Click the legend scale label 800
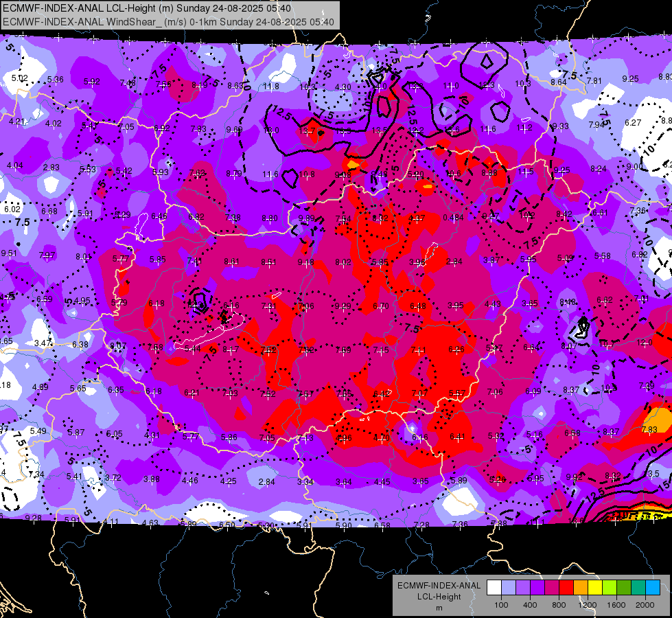 click(559, 605)
